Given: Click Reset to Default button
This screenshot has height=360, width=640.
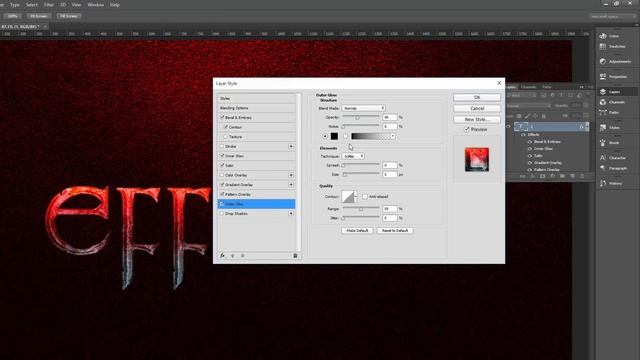Looking at the screenshot, I should [395, 231].
